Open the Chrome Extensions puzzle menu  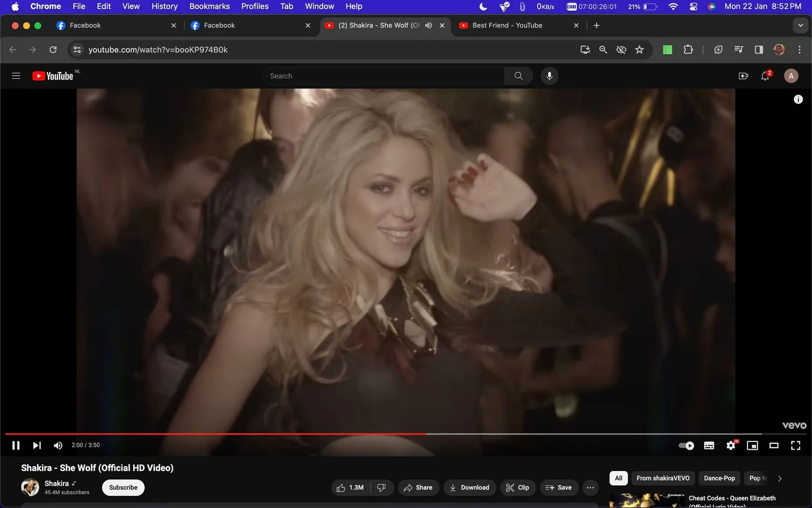(688, 50)
